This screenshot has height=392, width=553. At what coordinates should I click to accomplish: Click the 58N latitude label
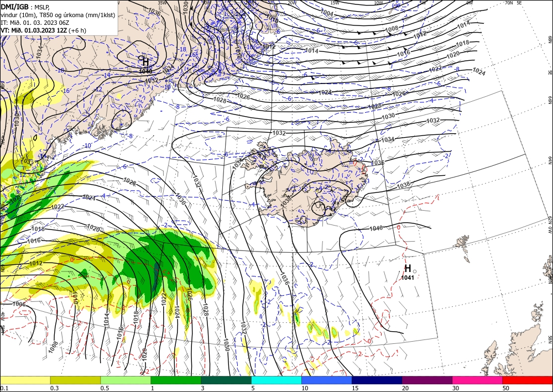pyautogui.click(x=550, y=339)
